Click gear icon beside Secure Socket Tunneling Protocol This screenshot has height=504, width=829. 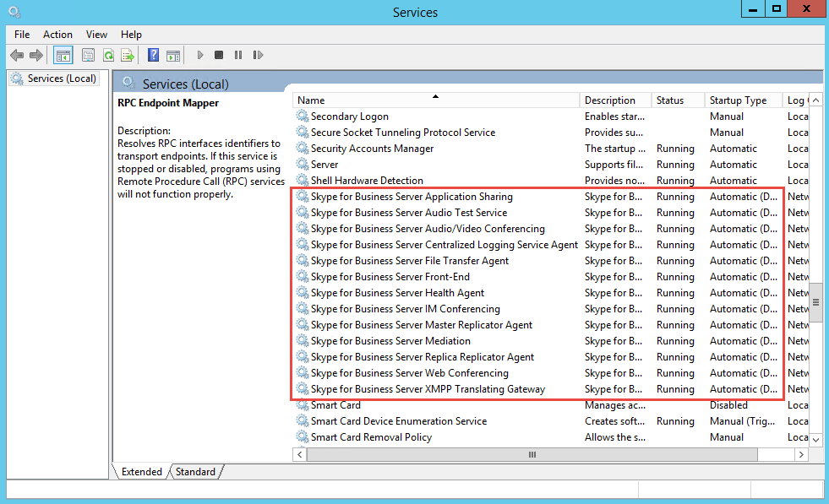303,132
